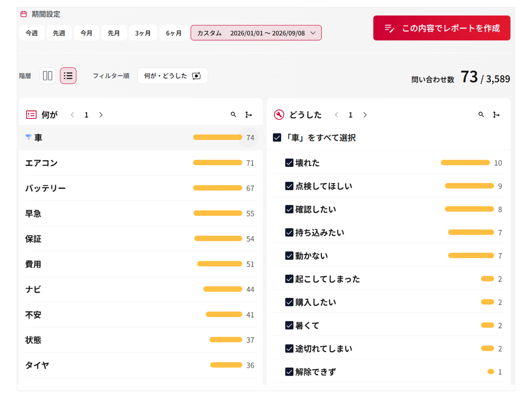Toggle the 持ち込みたい checkbox
The width and height of the screenshot is (532, 412).
(289, 233)
